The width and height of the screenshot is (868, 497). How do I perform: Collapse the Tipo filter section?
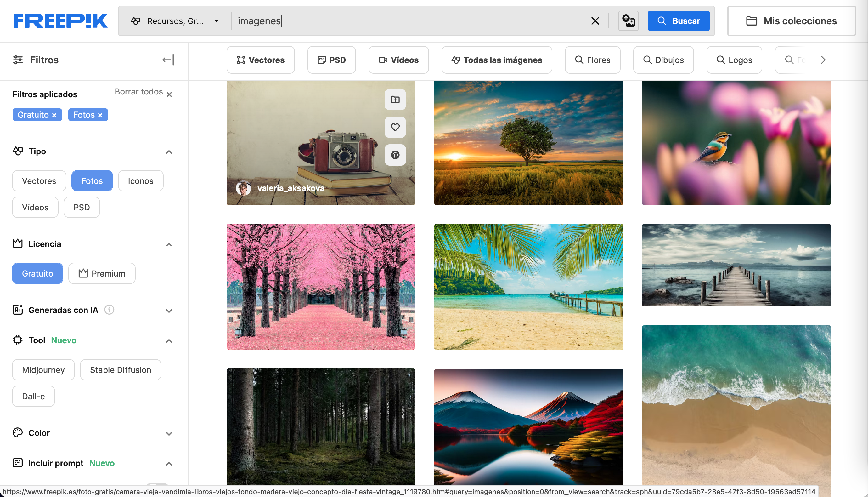[x=168, y=152]
